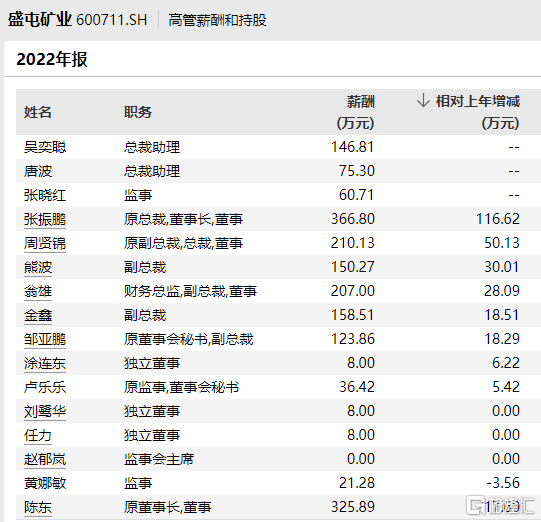Open the 陈东 former chairman link
Screen dimensions: 541x522
[38, 507]
